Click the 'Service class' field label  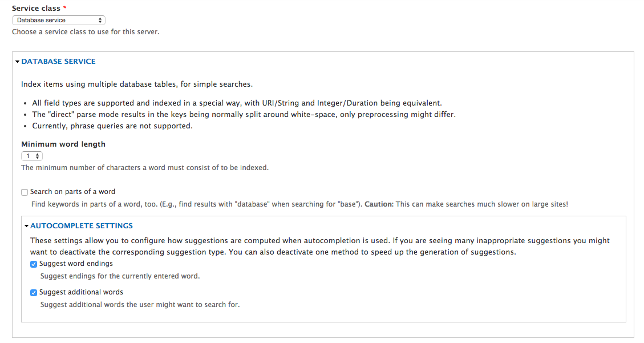point(36,9)
